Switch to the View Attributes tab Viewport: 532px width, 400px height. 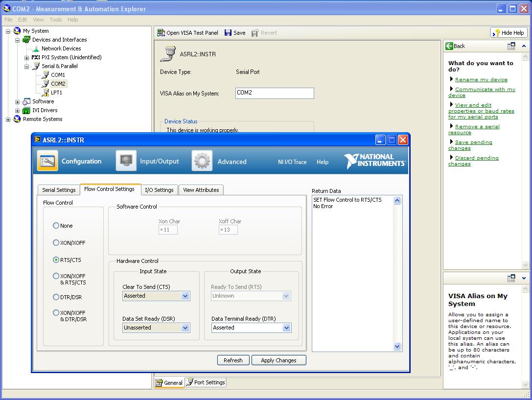tap(201, 190)
